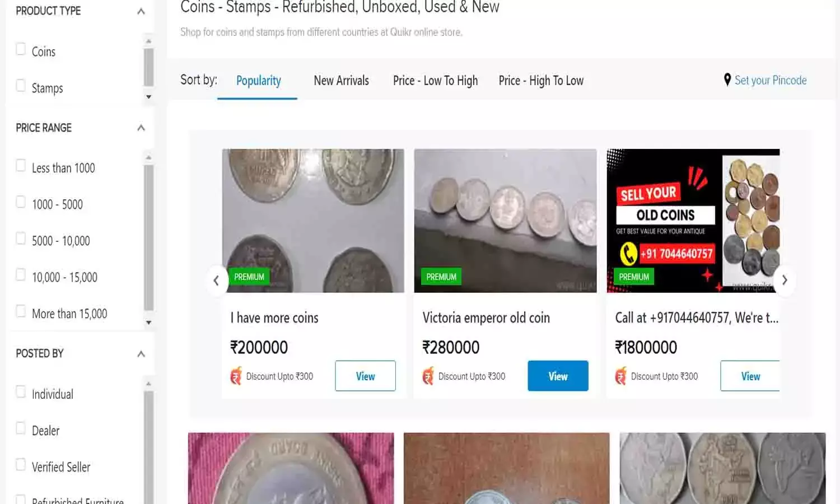Click Price Range list scroll-down arrow

point(148,323)
